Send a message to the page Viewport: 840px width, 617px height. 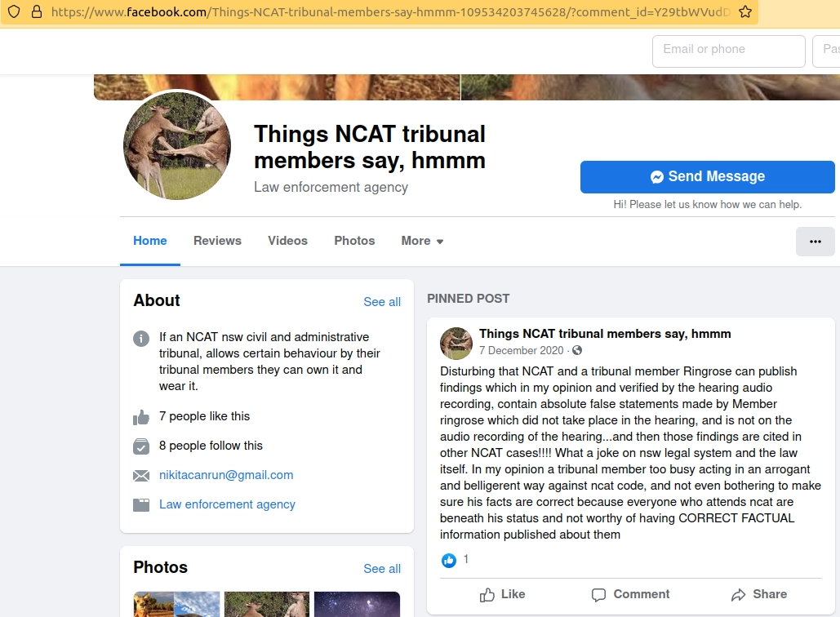(707, 177)
